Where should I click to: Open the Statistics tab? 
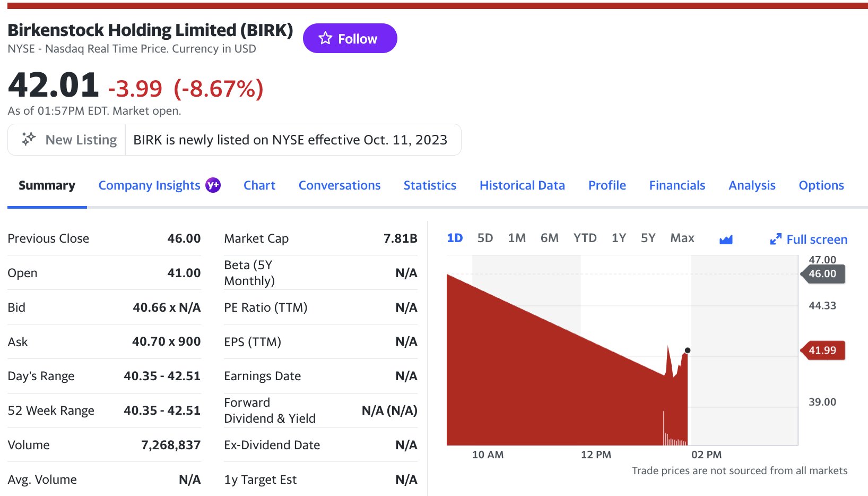430,185
